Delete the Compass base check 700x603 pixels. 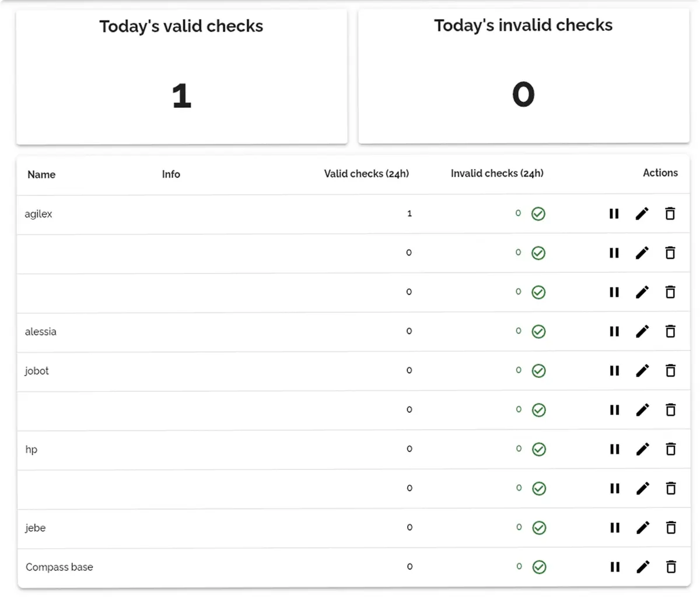pyautogui.click(x=671, y=567)
